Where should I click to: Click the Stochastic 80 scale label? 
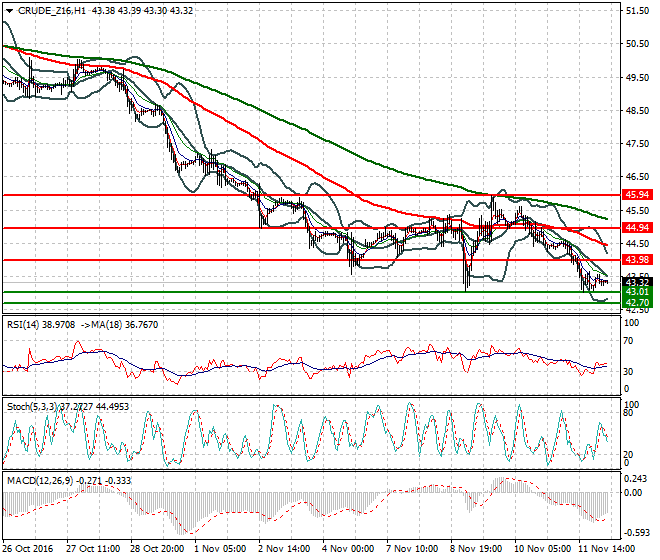pyautogui.click(x=628, y=412)
